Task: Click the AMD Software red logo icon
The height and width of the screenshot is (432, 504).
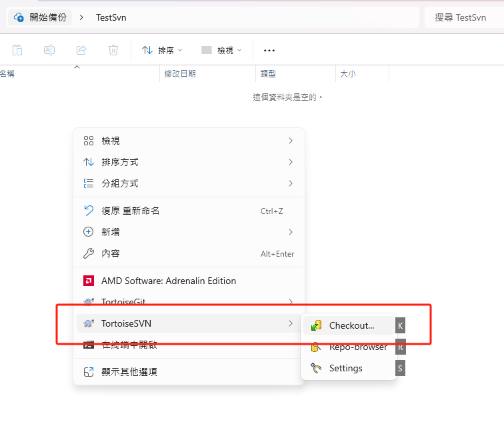Action: 89,281
